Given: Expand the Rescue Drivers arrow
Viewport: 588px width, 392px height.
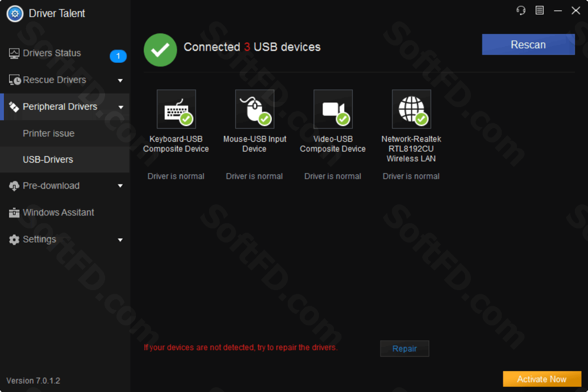Looking at the screenshot, I should pyautogui.click(x=120, y=80).
